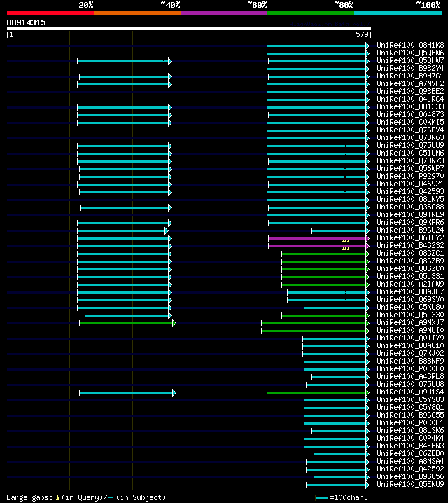Select the UniRef100_Q4JRC4 label
This screenshot has height=503, width=448.
[410, 99]
